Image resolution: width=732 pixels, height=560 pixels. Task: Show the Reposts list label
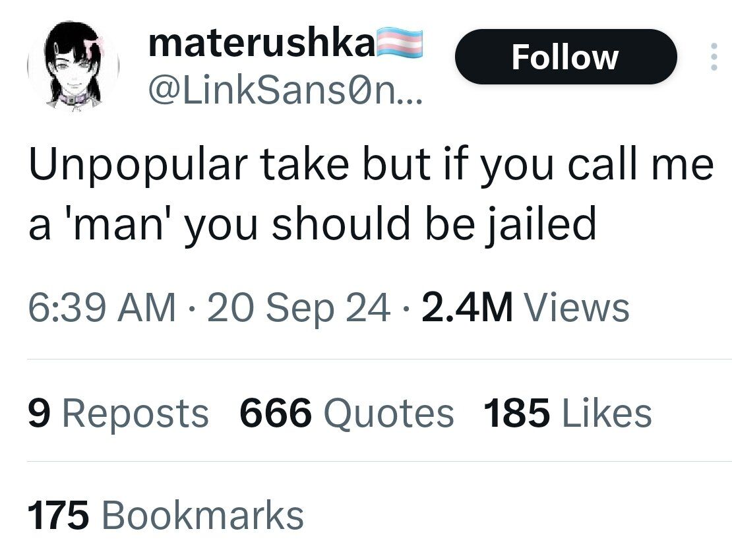135,414
